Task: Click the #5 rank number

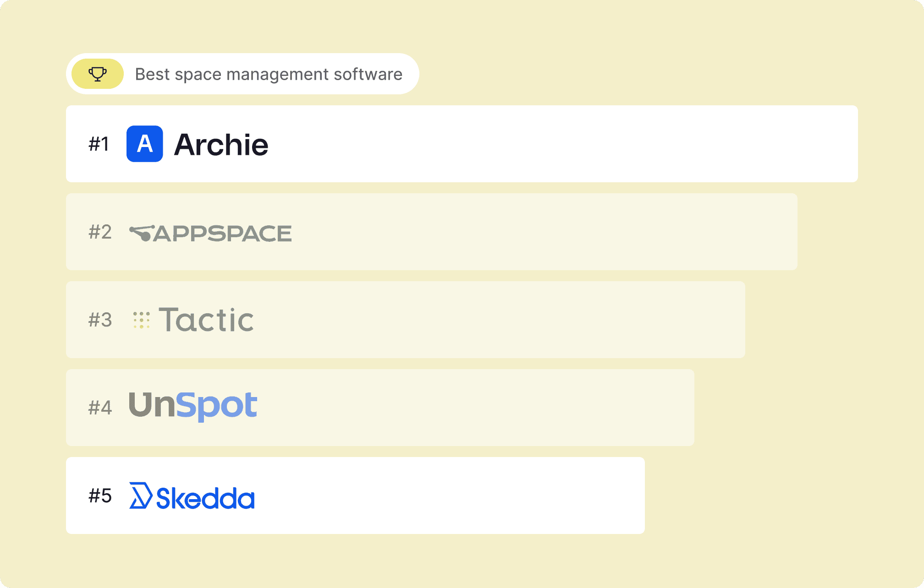Action: (x=100, y=495)
